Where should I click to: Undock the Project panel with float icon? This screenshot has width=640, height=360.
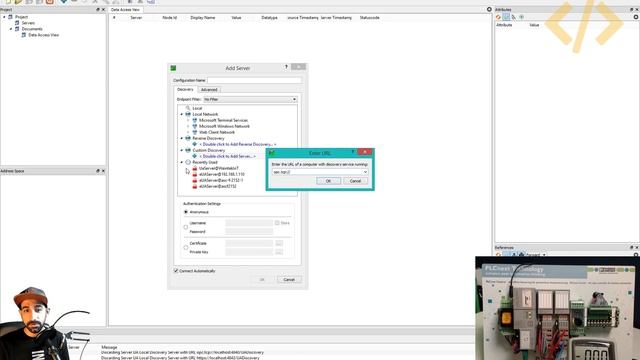tap(98, 9)
